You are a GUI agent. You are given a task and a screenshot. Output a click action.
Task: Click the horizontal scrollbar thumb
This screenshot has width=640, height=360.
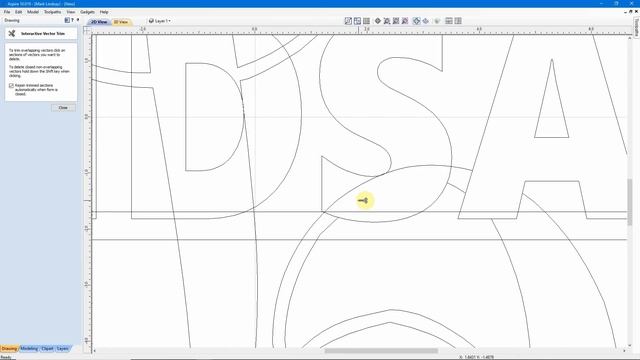coord(381,351)
